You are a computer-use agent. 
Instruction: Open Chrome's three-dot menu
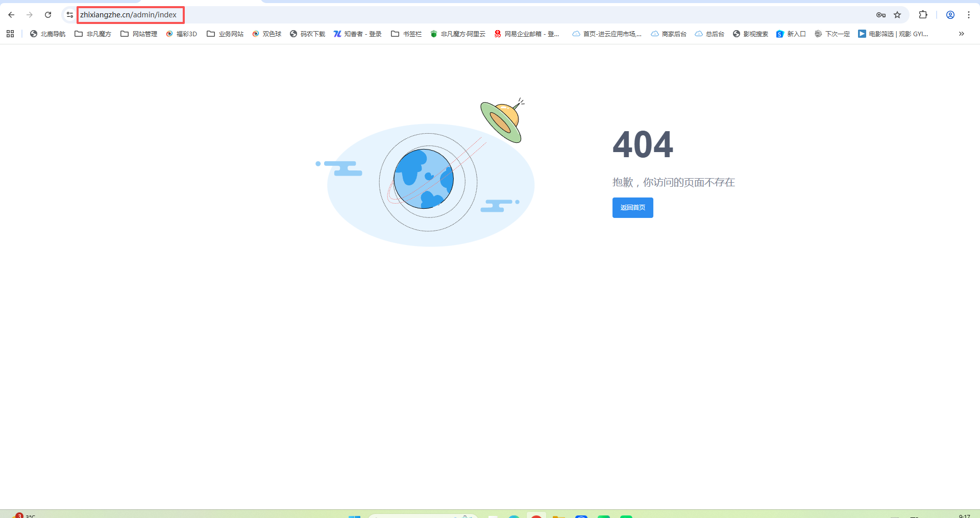(968, 15)
